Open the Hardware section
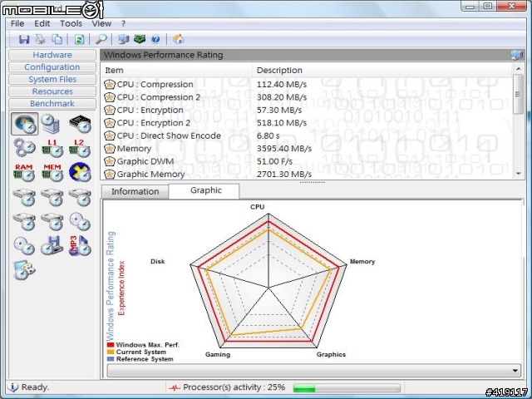 (x=52, y=55)
